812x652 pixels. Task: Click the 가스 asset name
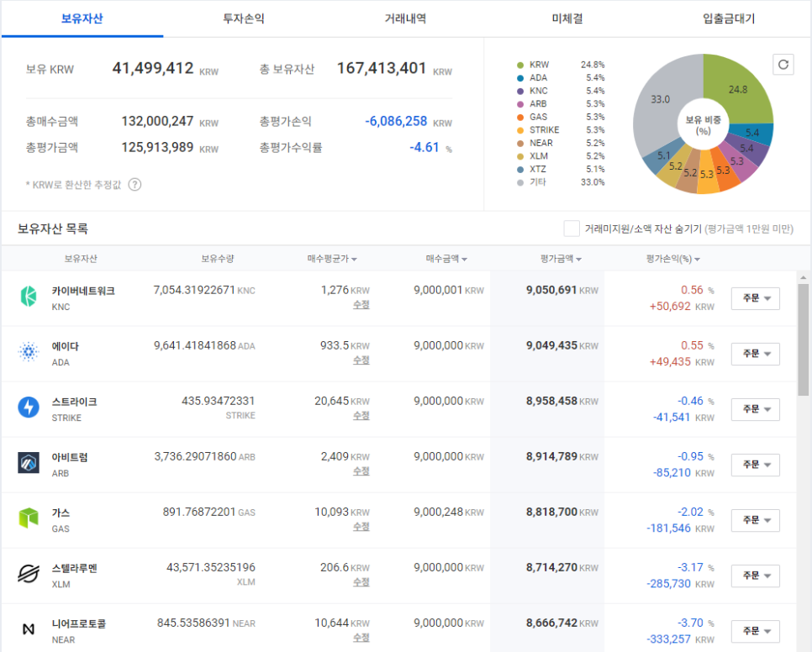[61, 513]
